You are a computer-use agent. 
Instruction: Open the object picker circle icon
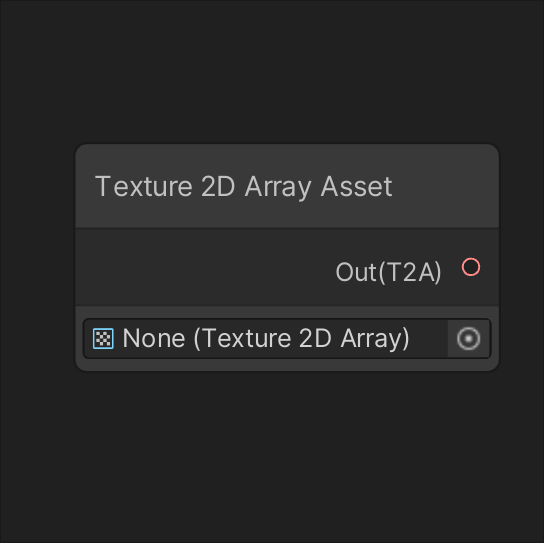[468, 338]
